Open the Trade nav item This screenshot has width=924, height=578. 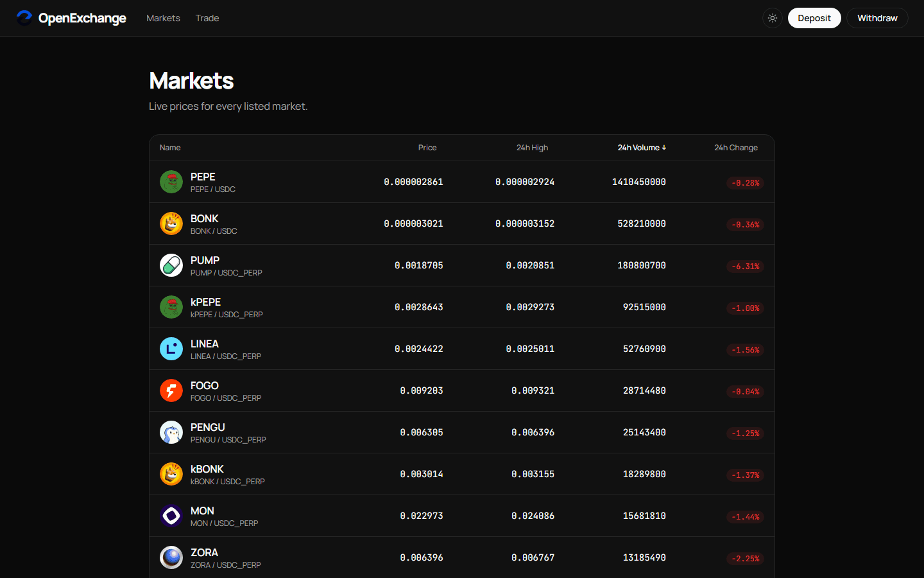tap(207, 18)
